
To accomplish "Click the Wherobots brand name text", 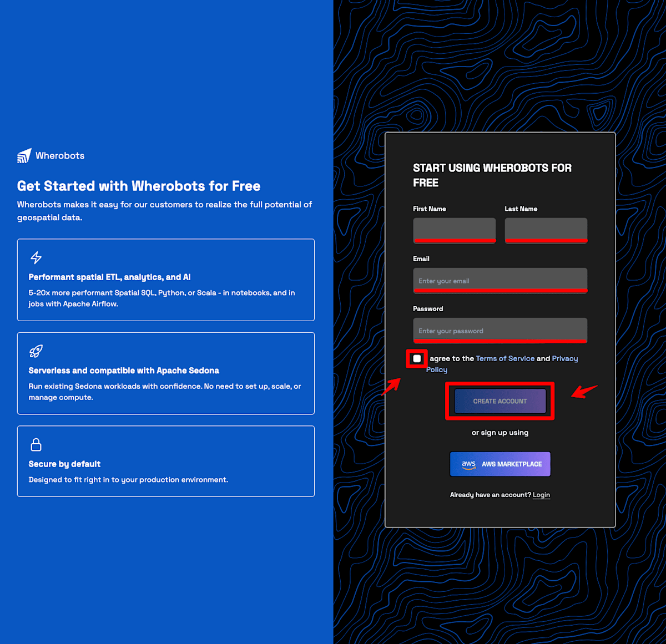I will [60, 156].
